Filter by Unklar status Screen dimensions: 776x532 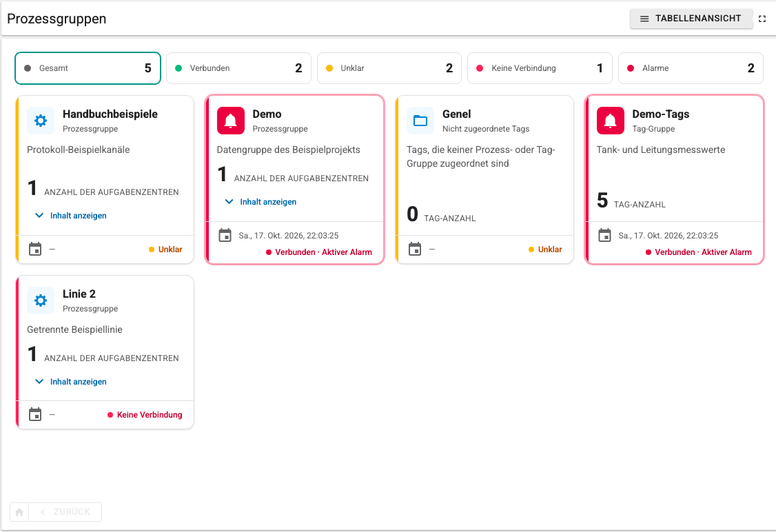pos(389,68)
